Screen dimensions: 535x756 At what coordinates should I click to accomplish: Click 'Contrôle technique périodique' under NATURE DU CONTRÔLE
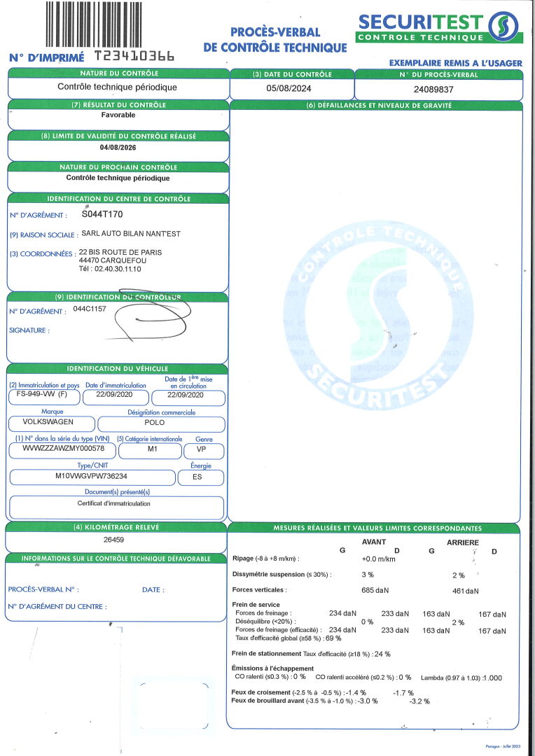click(x=117, y=87)
